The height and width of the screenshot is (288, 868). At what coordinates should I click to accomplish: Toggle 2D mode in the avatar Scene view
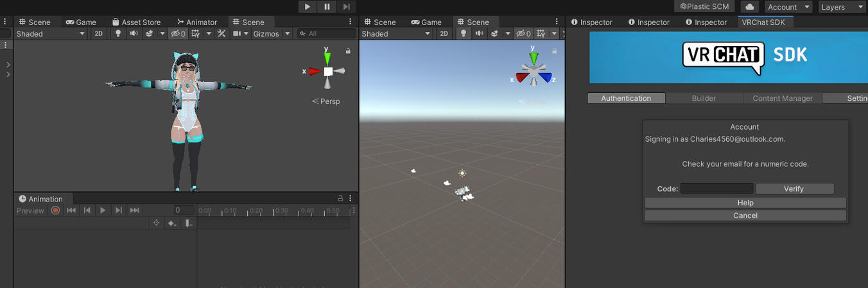click(x=98, y=33)
